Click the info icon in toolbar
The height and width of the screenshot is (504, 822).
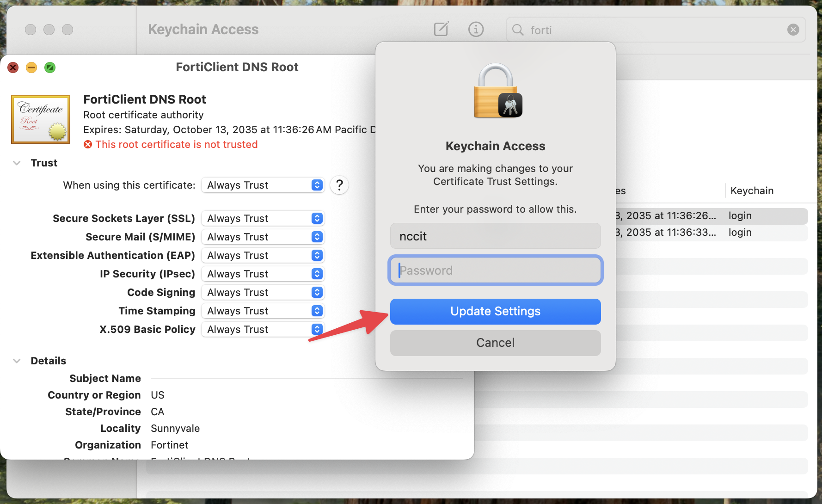476,30
